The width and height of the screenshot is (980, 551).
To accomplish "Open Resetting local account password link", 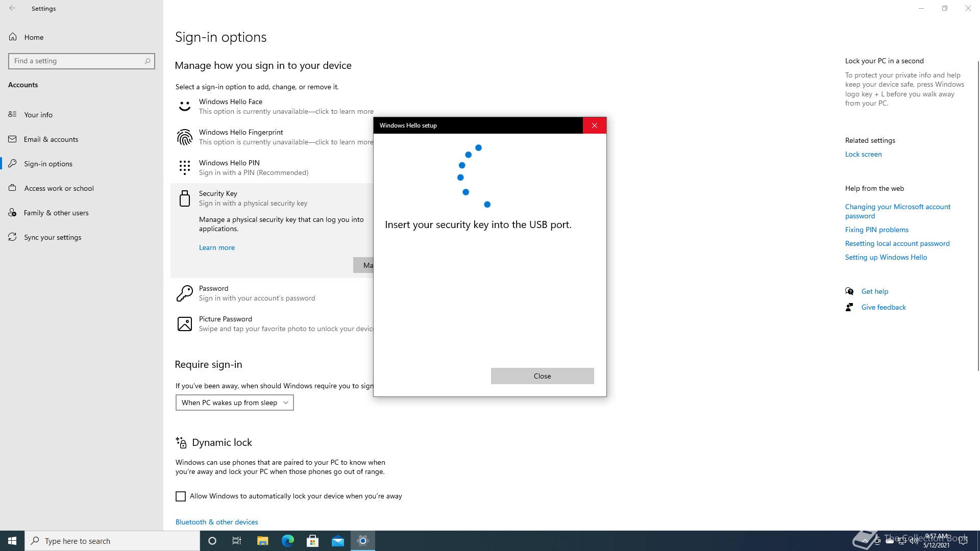I will click(x=897, y=244).
